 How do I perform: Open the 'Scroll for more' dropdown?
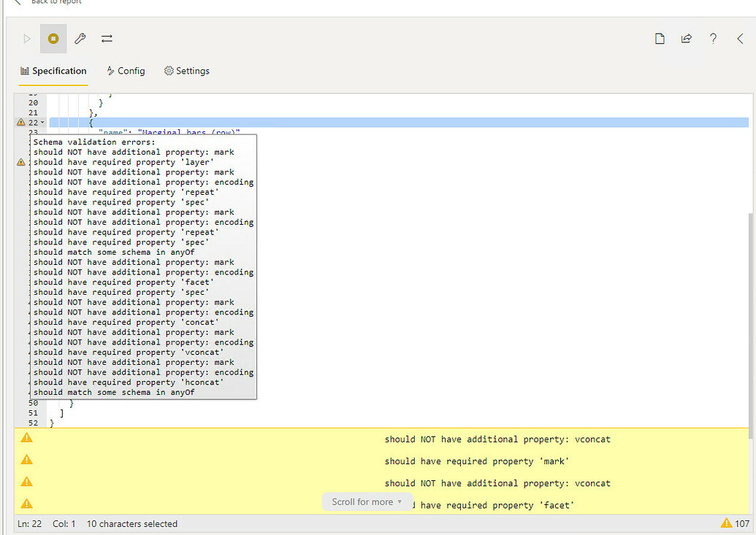(367, 501)
